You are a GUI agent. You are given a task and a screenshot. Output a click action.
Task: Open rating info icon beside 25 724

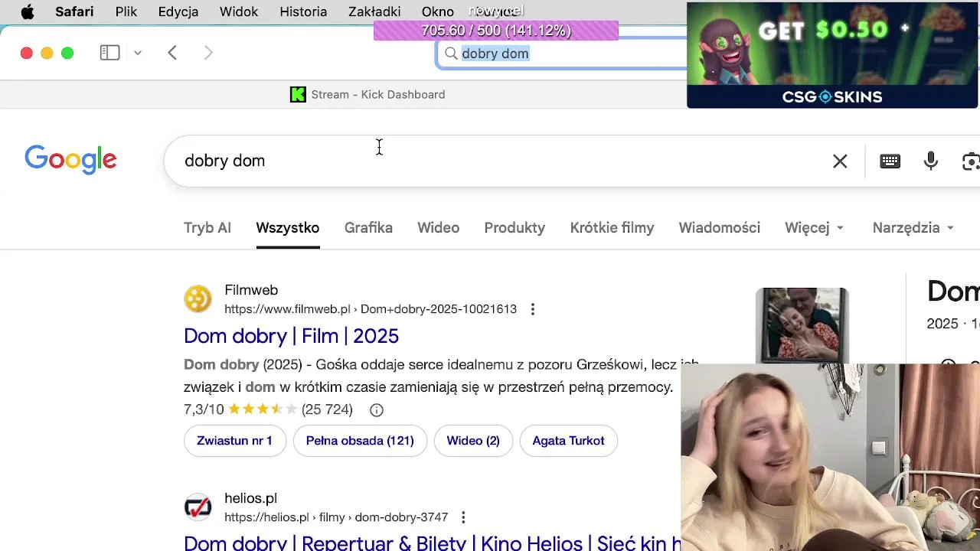click(377, 410)
